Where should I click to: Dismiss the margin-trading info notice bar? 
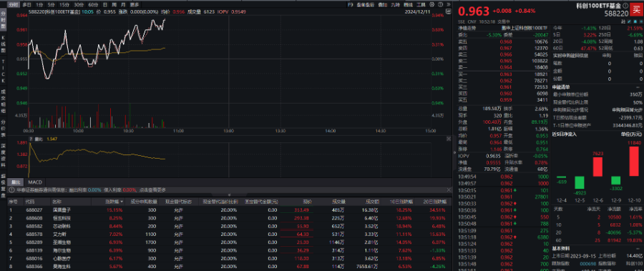[449, 189]
